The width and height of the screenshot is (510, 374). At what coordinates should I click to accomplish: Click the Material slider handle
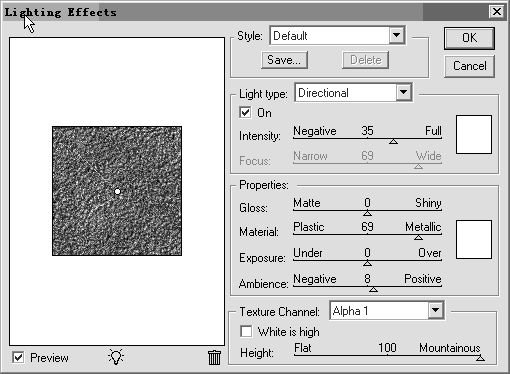pyautogui.click(x=418, y=237)
